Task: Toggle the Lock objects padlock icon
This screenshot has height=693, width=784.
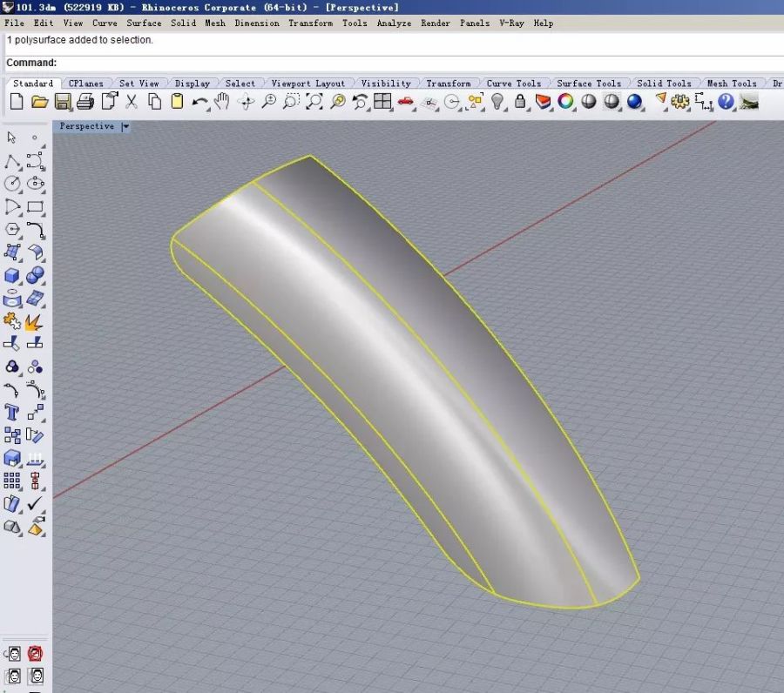Action: pyautogui.click(x=520, y=102)
